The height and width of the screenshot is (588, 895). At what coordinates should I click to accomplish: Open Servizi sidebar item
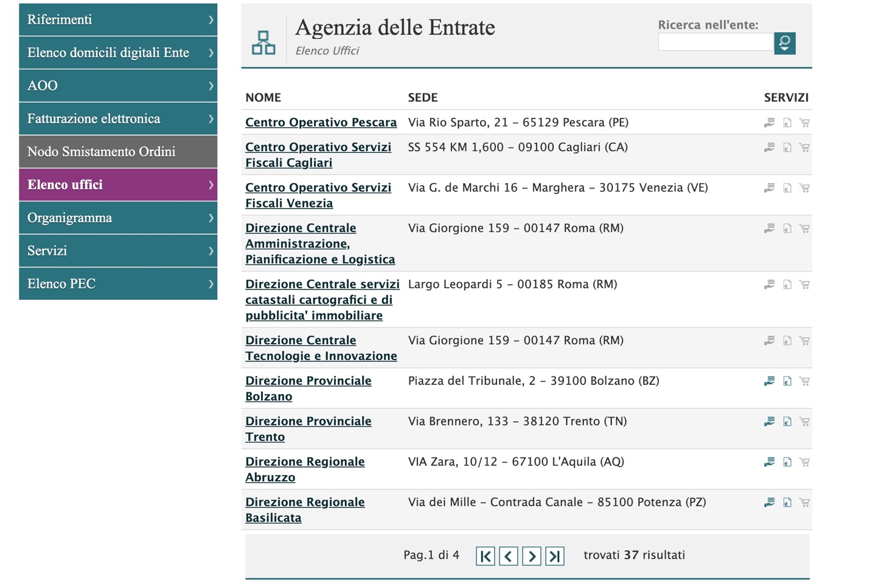tap(118, 251)
